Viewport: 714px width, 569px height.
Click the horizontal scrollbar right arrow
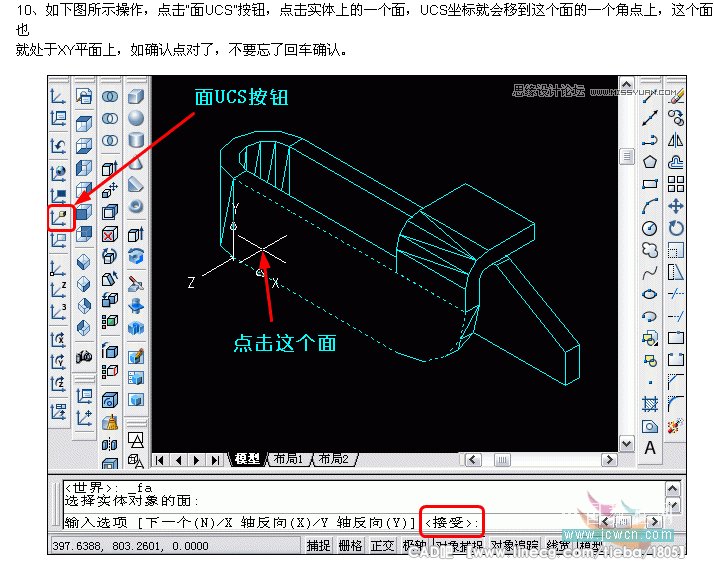(x=609, y=460)
